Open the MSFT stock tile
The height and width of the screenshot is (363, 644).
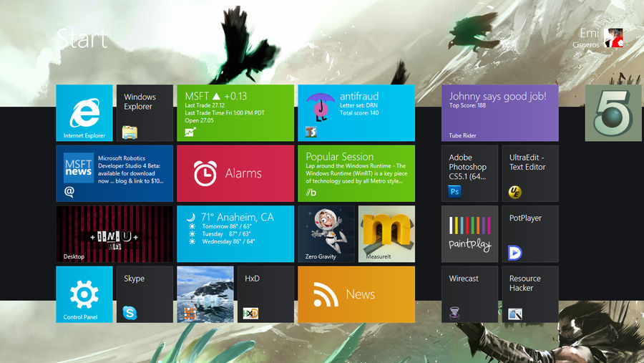point(235,113)
